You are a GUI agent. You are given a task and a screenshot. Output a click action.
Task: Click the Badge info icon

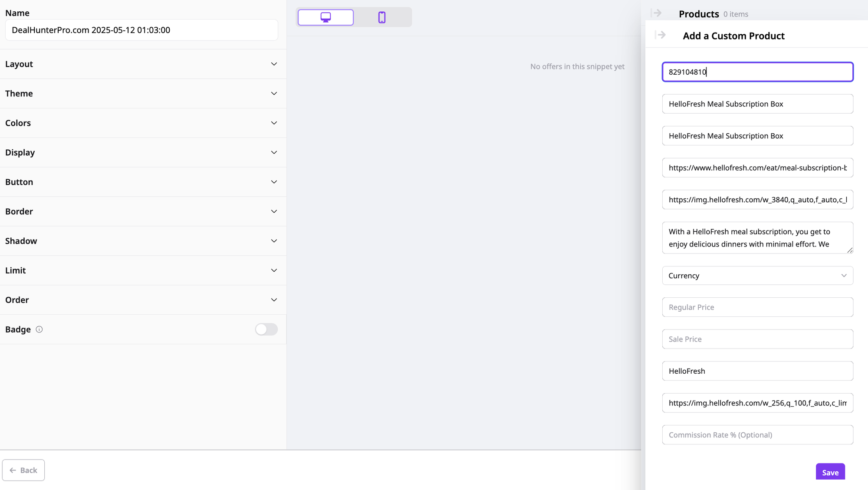(x=39, y=329)
